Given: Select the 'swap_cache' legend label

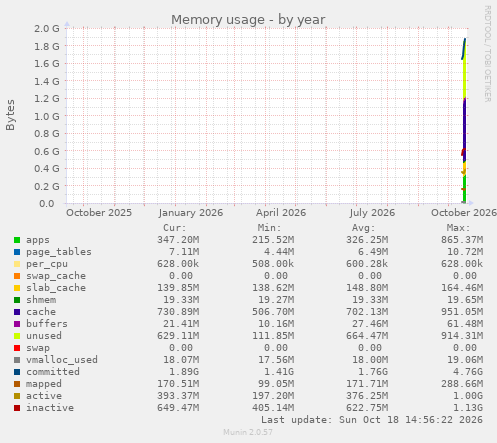Looking at the screenshot, I should 56,276.
